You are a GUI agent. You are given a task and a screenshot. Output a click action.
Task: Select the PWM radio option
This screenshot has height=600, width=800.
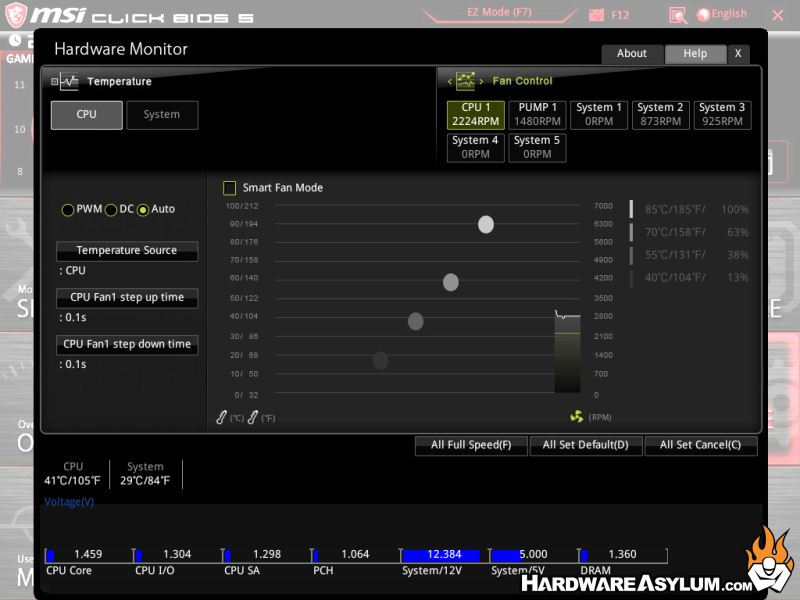pos(68,210)
